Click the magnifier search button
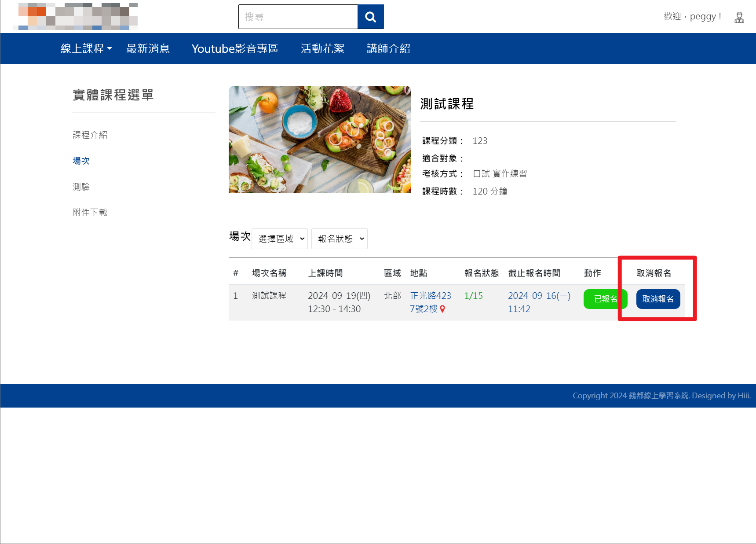The image size is (756, 544). 370,17
